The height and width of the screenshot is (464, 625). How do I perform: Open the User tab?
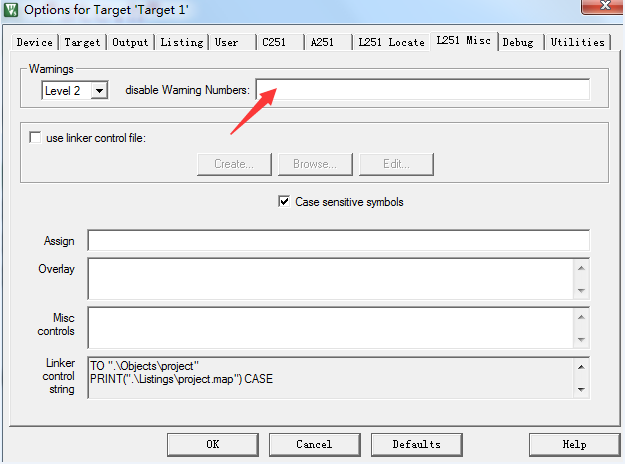(232, 42)
